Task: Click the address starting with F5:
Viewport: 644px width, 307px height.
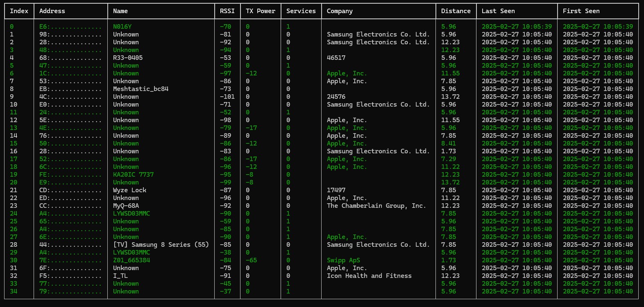Action: (x=70, y=276)
